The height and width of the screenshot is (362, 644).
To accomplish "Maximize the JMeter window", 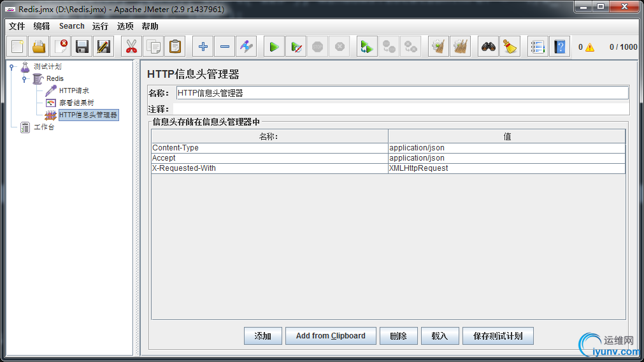I will (601, 7).
